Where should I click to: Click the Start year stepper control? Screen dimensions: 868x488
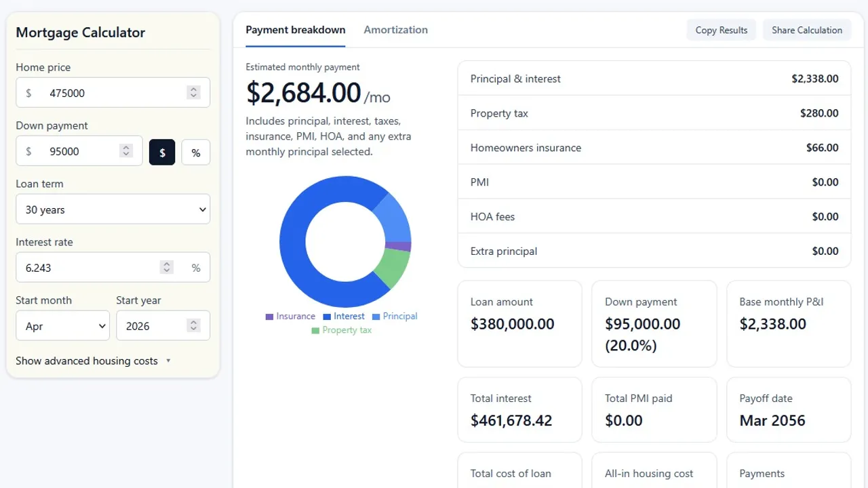[194, 326]
